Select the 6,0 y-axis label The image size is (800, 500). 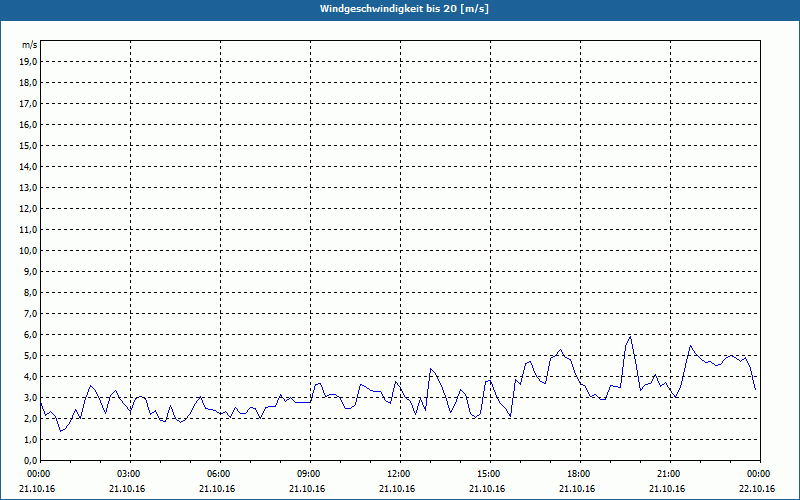pos(31,335)
